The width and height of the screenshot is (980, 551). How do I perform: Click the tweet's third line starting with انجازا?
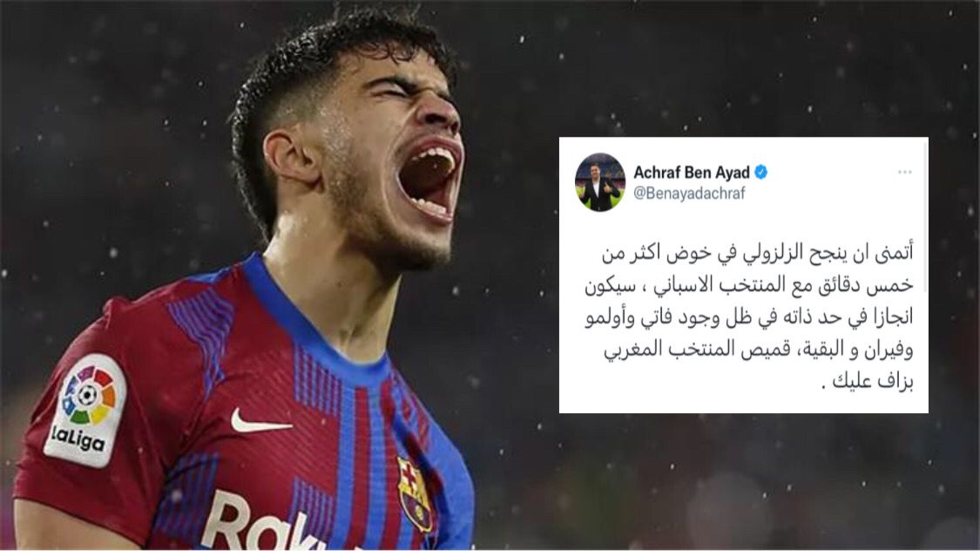click(x=749, y=317)
